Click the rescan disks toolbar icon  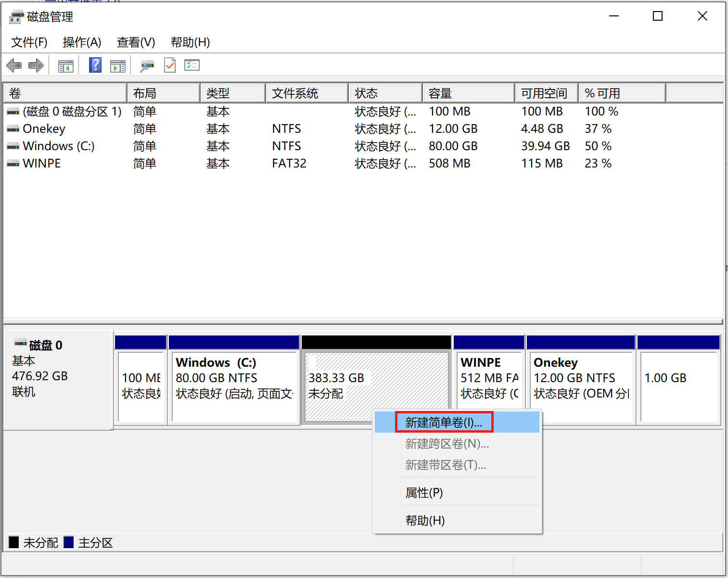pyautogui.click(x=147, y=66)
